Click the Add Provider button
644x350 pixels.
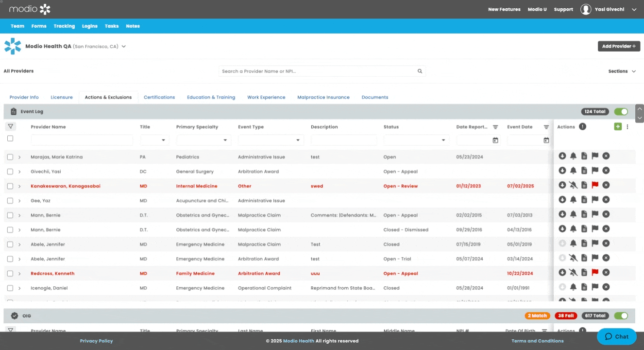coord(619,46)
